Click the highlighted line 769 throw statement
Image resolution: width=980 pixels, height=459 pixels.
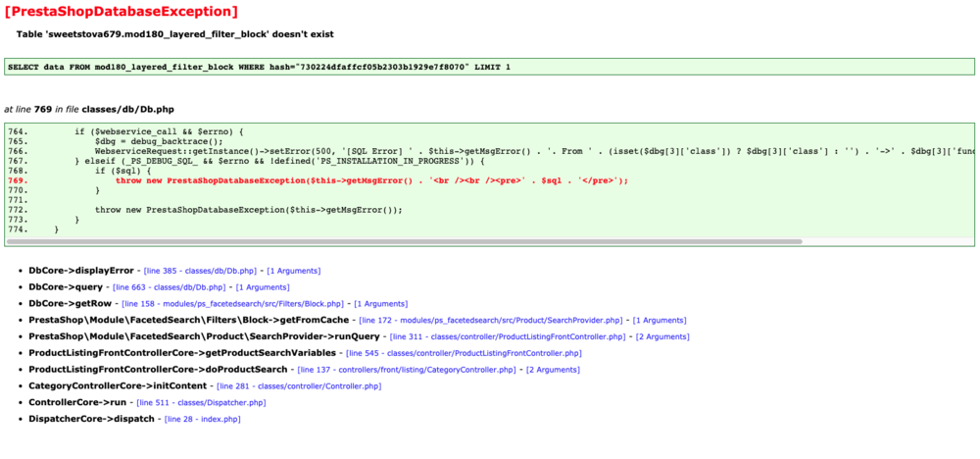(371, 180)
